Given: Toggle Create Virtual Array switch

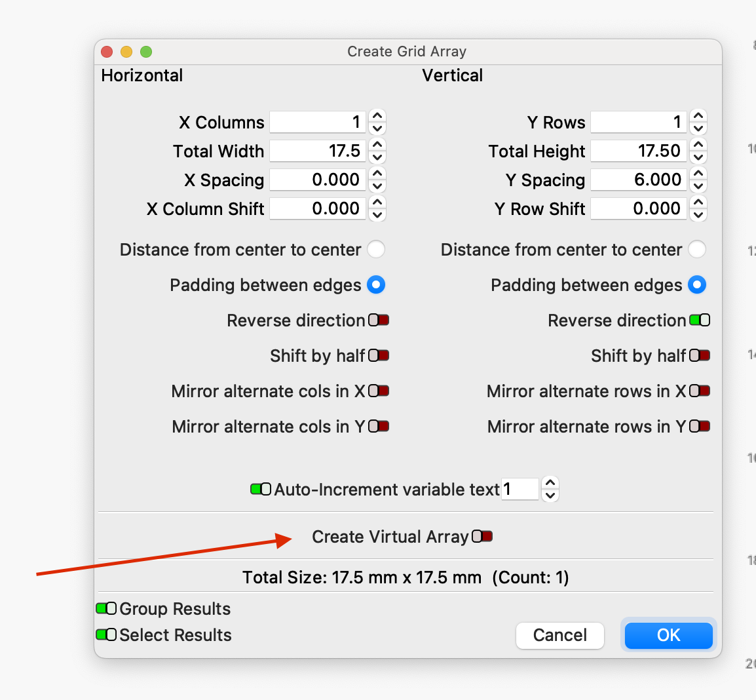Looking at the screenshot, I should tap(482, 536).
